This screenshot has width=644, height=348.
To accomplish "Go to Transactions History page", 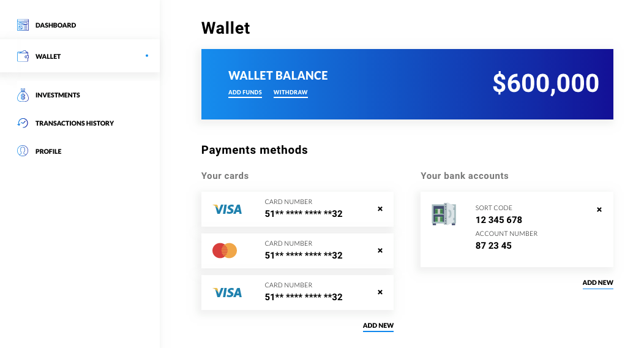I will coord(75,123).
